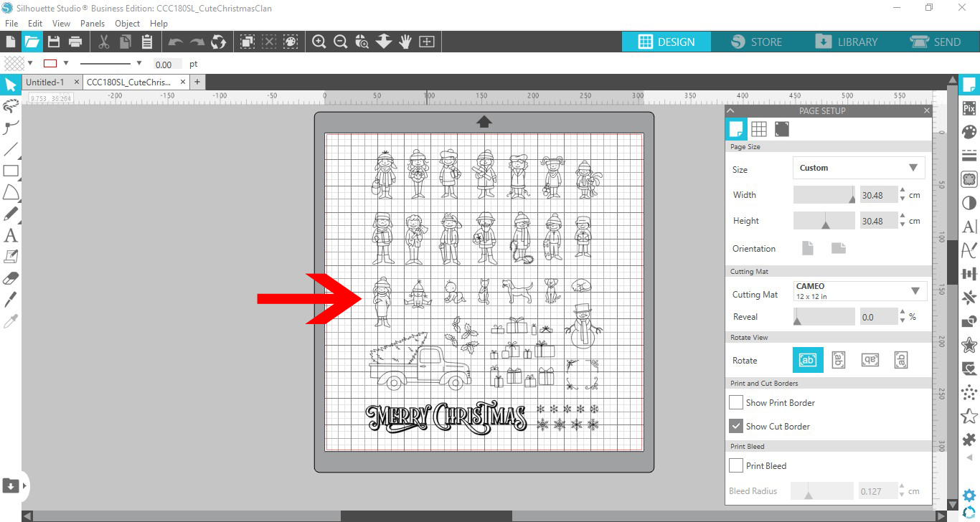Enable the Show Print Border checkbox
Viewport: 980px width, 522px height.
pos(736,402)
